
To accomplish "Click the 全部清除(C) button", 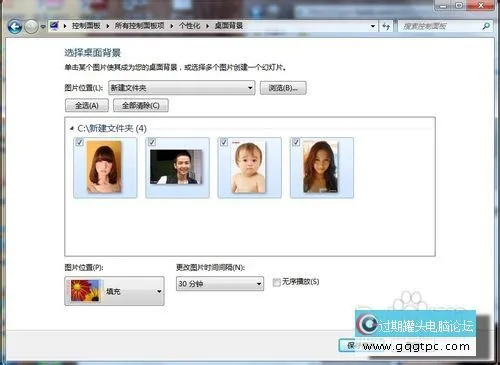I will [141, 106].
